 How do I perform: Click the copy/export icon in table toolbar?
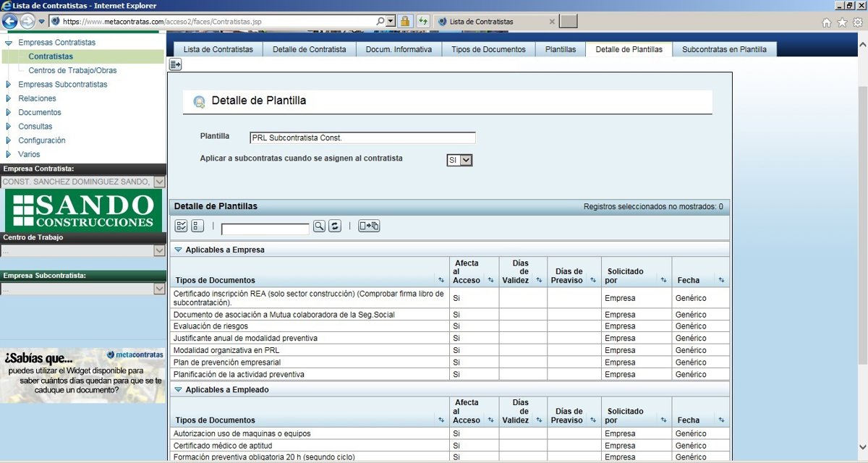click(369, 226)
